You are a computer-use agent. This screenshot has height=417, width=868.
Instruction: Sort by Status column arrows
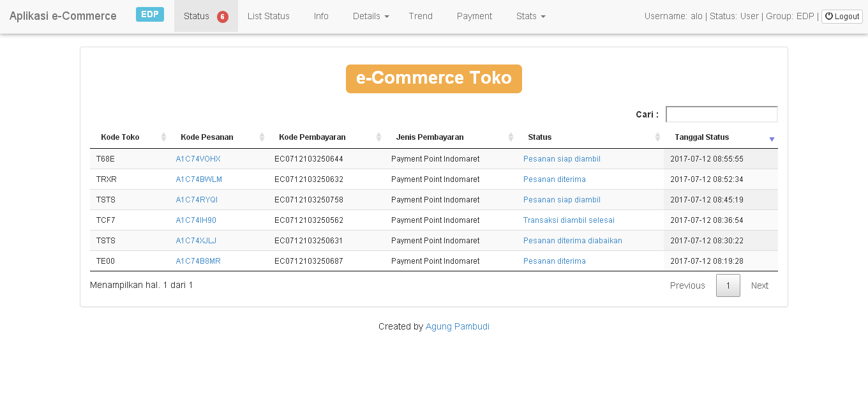pyautogui.click(x=658, y=137)
